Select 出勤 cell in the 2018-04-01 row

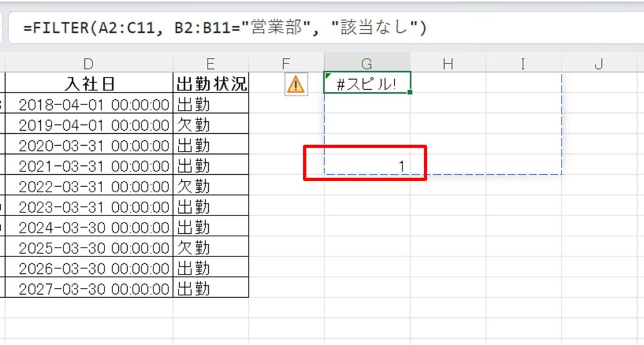(211, 104)
